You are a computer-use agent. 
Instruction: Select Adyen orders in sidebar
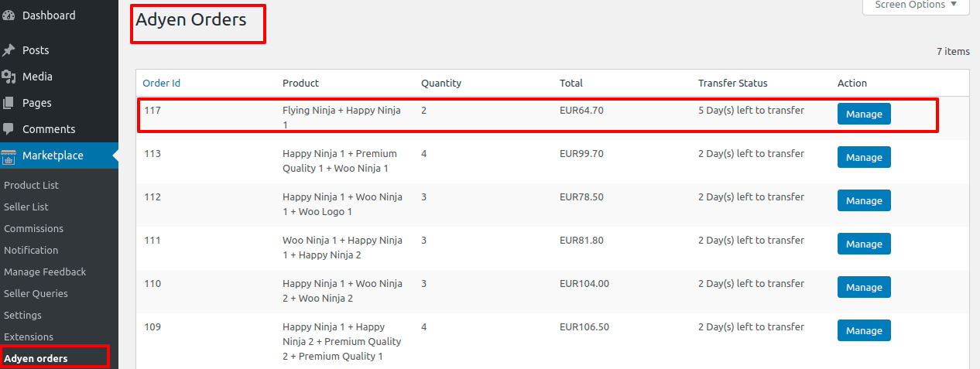[36, 358]
